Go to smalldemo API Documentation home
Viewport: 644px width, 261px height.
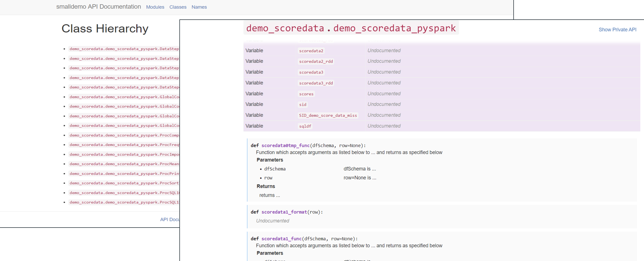point(99,7)
